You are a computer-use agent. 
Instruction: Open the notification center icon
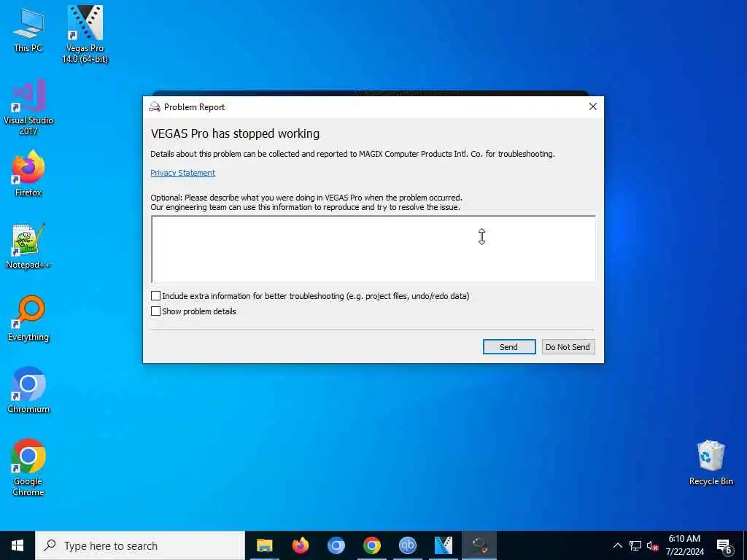[x=724, y=546]
